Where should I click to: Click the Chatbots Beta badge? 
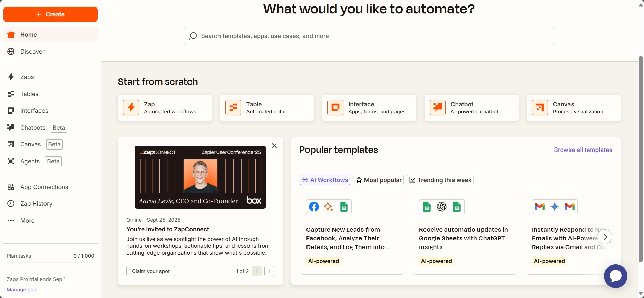(x=59, y=128)
